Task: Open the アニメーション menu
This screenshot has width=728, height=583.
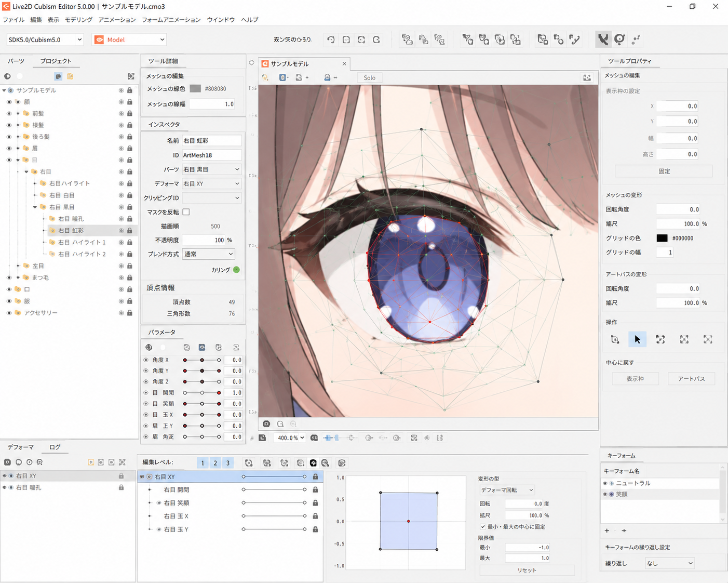Action: (117, 20)
